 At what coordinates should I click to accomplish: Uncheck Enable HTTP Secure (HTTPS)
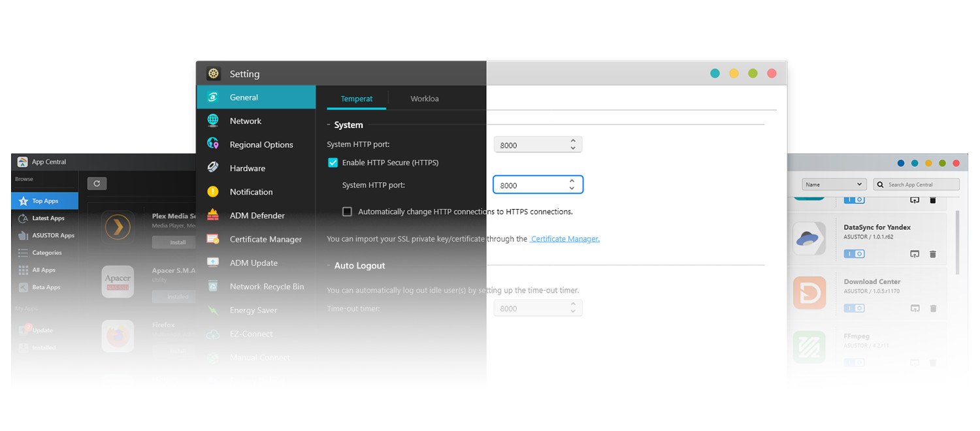[x=333, y=162]
